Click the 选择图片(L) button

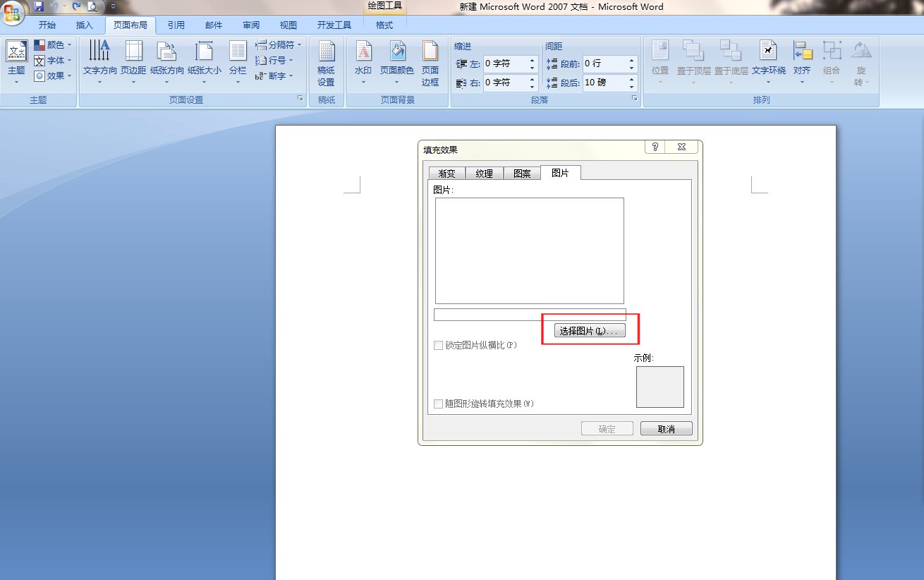[588, 330]
